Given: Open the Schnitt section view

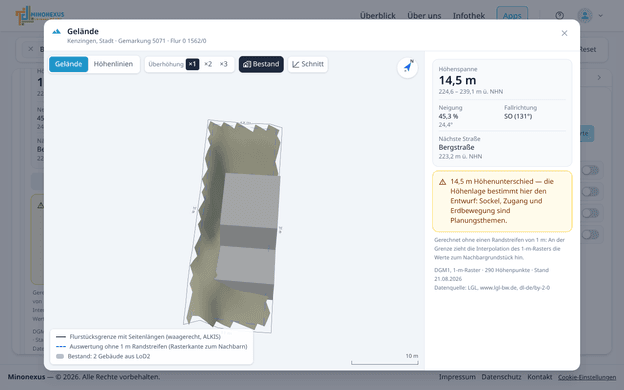Looking at the screenshot, I should [x=308, y=64].
